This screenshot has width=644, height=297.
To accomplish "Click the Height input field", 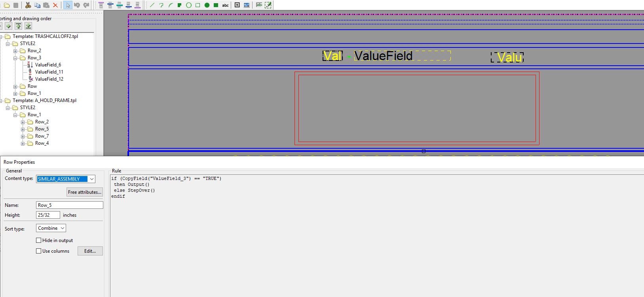I will (48, 215).
